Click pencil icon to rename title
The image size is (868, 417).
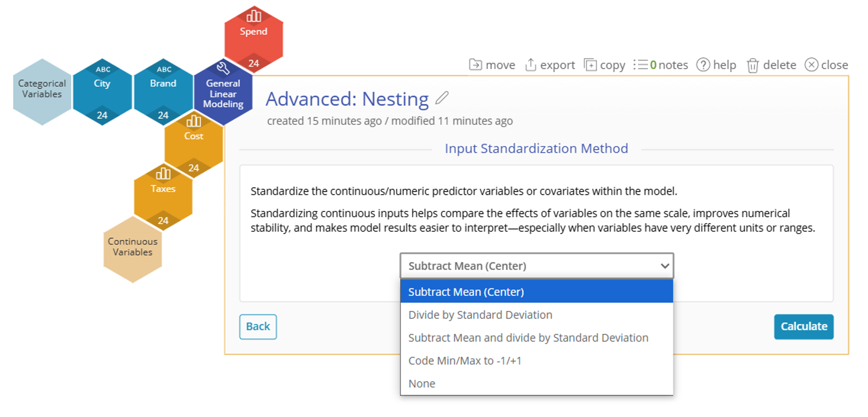[442, 98]
